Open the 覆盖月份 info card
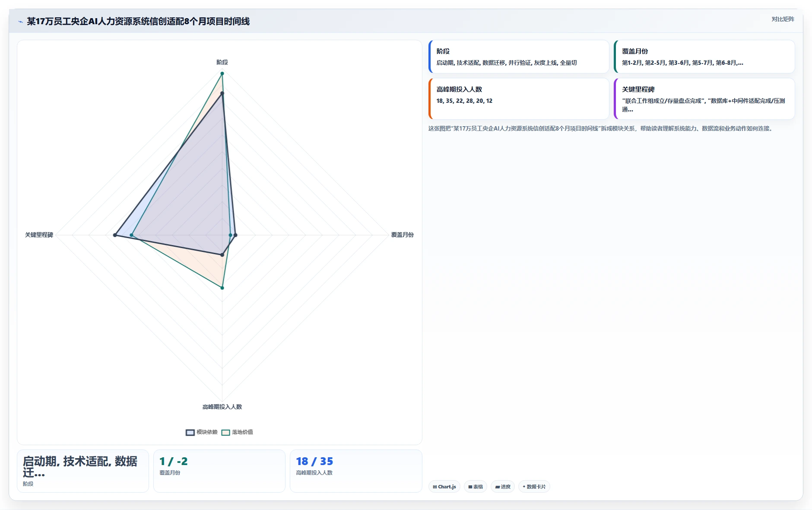 [704, 57]
